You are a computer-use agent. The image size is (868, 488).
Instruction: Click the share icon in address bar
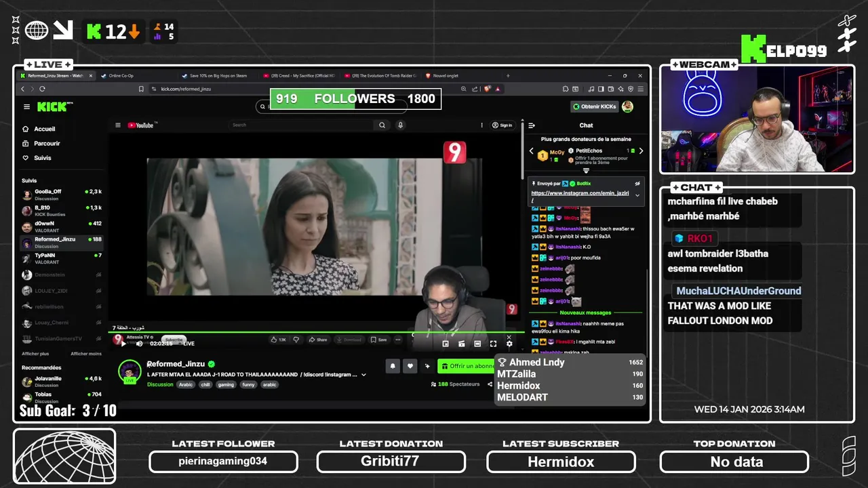pyautogui.click(x=475, y=89)
